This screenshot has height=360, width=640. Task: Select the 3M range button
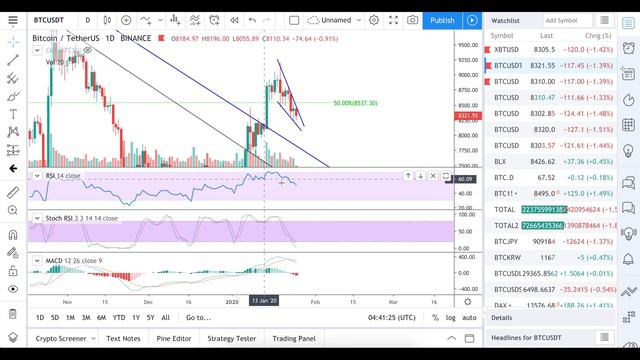tap(86, 318)
